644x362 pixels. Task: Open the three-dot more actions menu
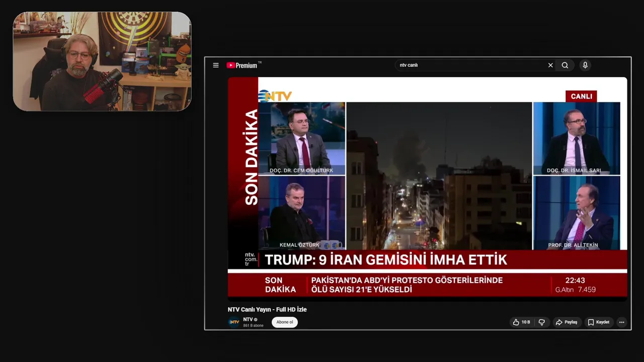point(622,322)
